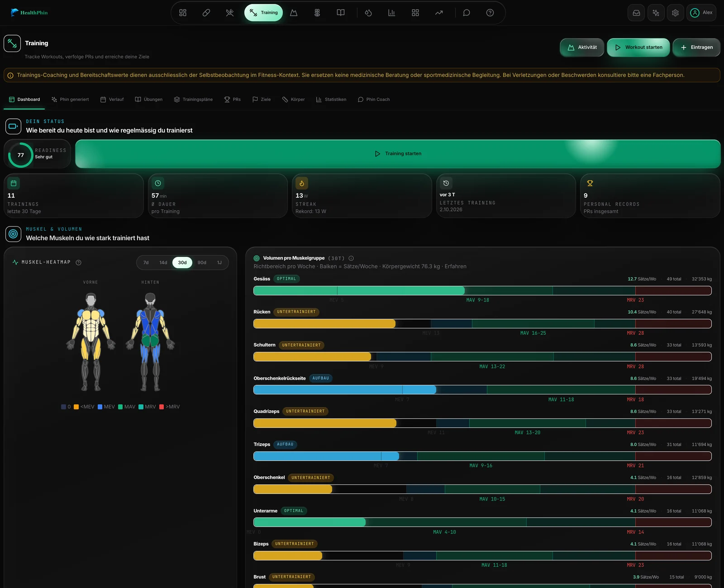The image size is (724, 588).
Task: Click the Rücken volume progress bar
Action: pos(482,324)
